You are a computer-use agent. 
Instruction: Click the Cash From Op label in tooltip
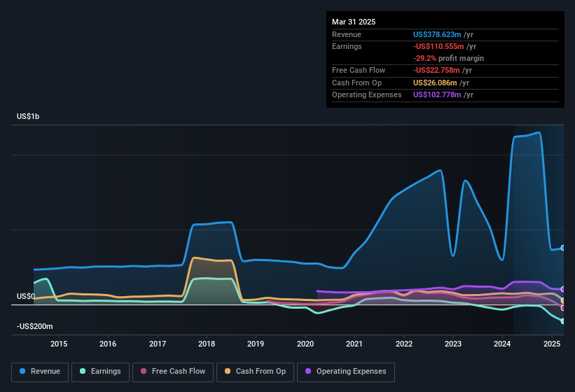pyautogui.click(x=356, y=83)
